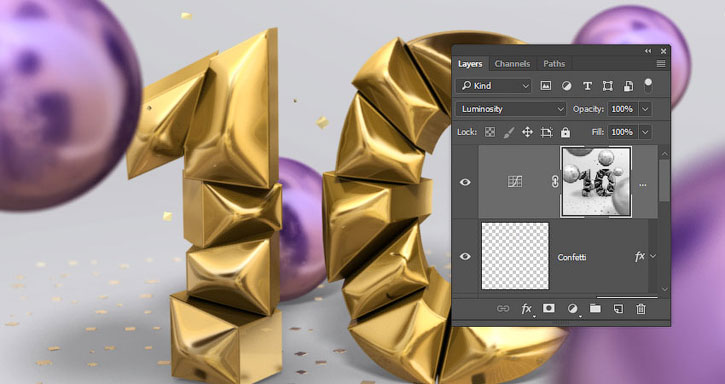Screen dimensions: 725x384
Task: Toggle layer filtering on or off
Action: point(648,85)
